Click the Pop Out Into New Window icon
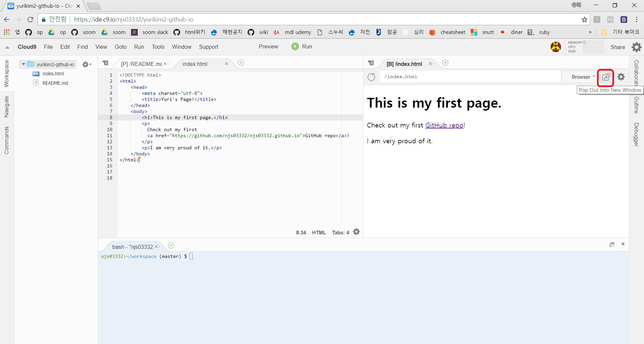The image size is (644, 344). coord(606,77)
